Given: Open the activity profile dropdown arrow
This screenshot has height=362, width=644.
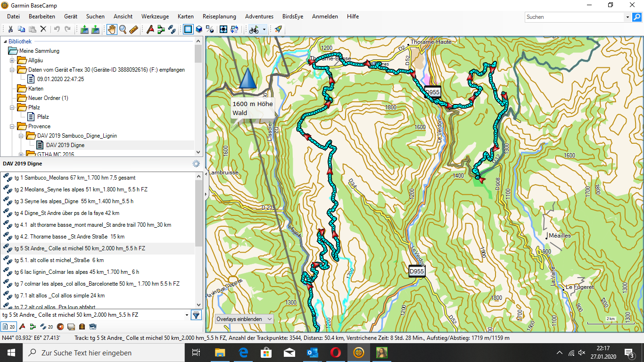Looking at the screenshot, I should click(264, 29).
